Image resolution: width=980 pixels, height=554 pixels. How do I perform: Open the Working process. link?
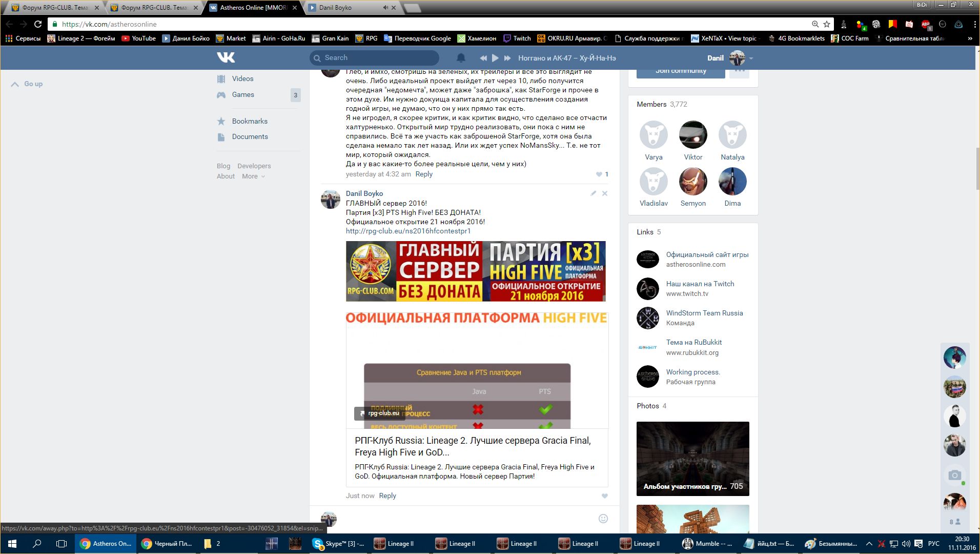693,372
